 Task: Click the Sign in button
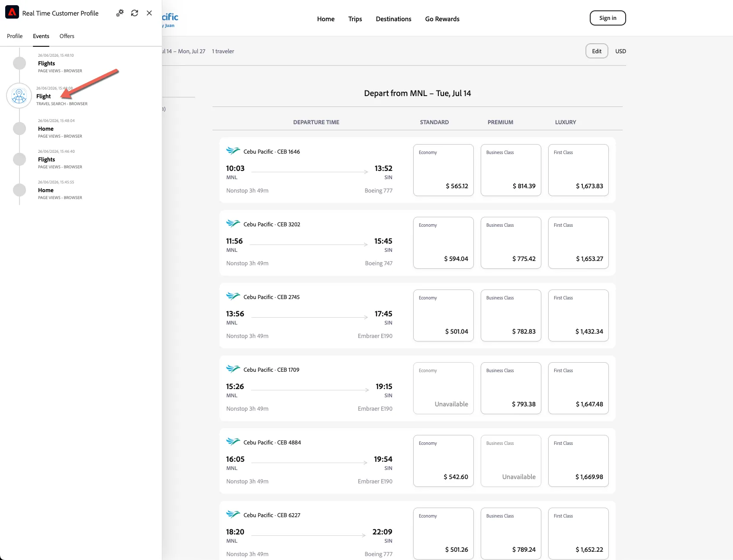point(608,18)
